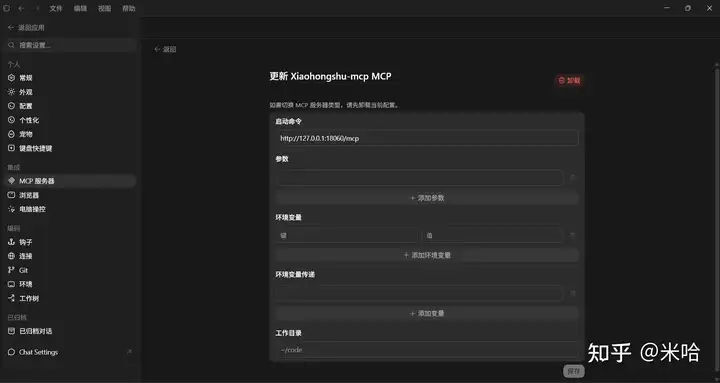The width and height of the screenshot is (720, 383).
Task: Open 已归档对话 archived chats
Action: 70,331
